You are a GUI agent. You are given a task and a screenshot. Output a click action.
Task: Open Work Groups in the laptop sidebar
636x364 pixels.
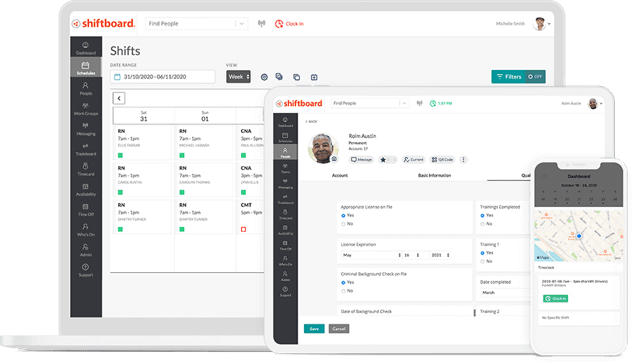pos(86,109)
